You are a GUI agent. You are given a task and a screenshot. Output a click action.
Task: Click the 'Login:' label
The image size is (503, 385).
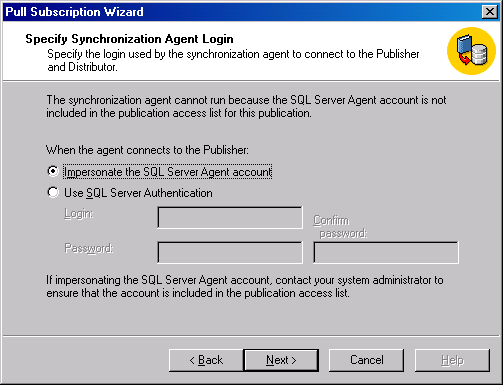point(79,213)
